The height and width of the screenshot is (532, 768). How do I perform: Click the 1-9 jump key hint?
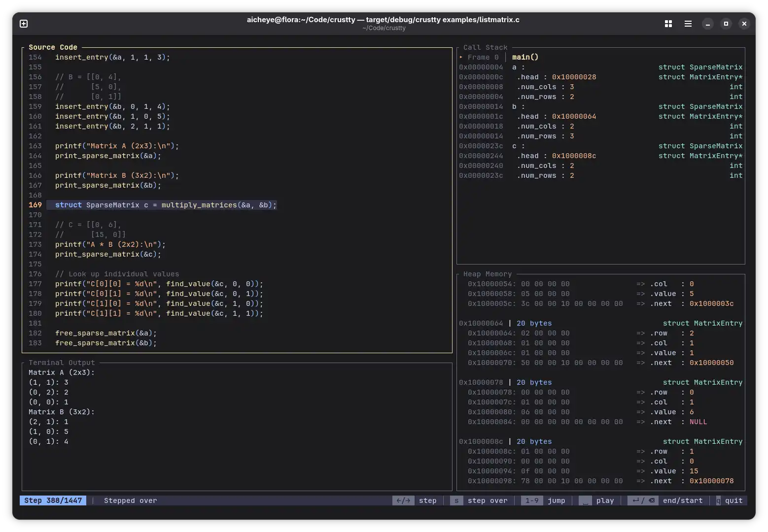532,500
